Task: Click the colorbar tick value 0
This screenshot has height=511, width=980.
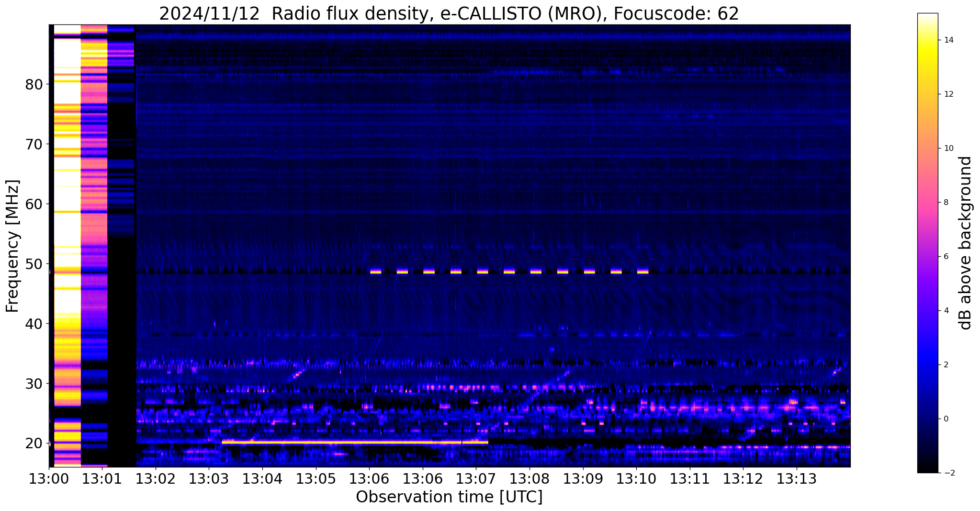Action: point(946,419)
